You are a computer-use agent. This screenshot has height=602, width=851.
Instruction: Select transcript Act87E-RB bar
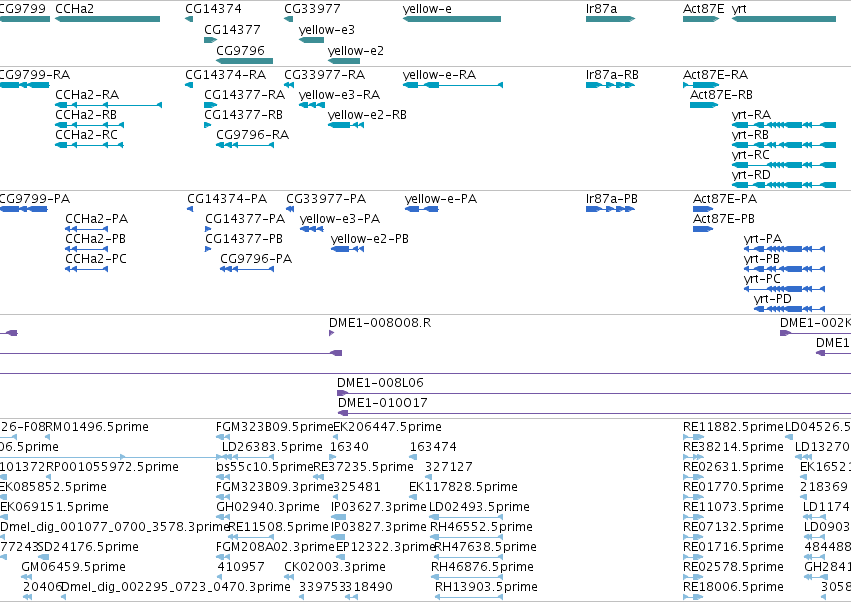[704, 105]
